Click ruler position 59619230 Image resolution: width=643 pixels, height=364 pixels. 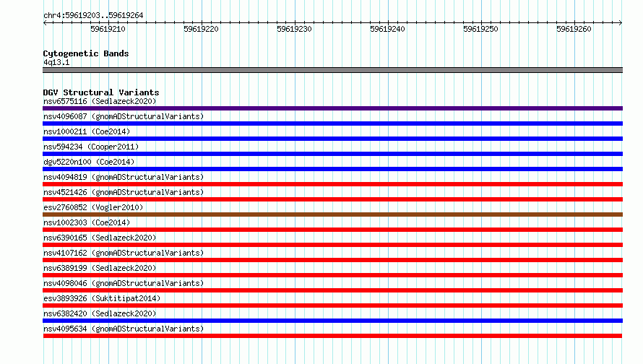[294, 29]
